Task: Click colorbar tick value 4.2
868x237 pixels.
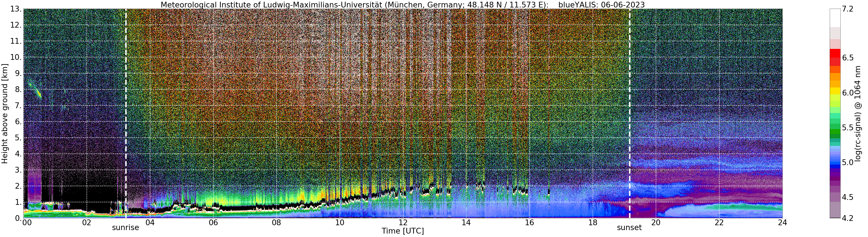Action: [848, 218]
